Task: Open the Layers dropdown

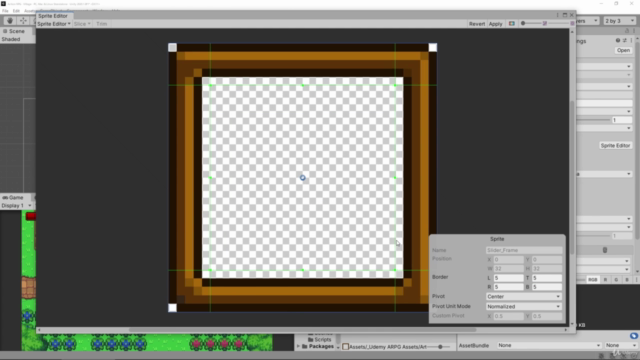Action: click(x=587, y=21)
